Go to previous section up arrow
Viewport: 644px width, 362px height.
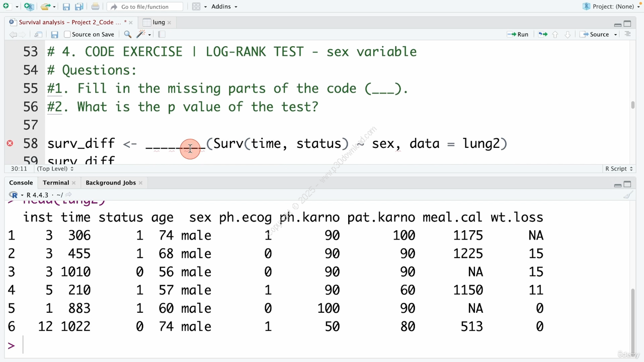[555, 34]
